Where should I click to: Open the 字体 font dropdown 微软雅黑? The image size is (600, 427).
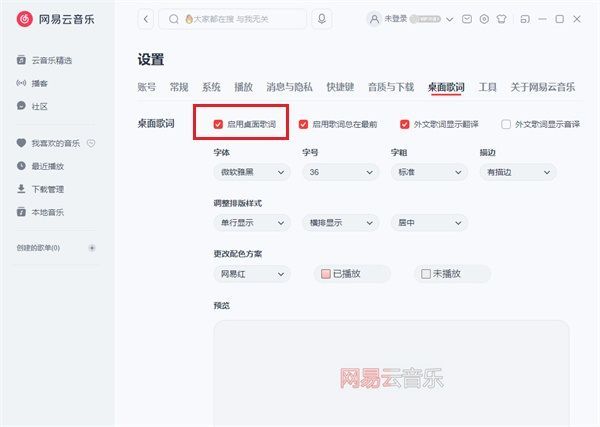coord(252,172)
